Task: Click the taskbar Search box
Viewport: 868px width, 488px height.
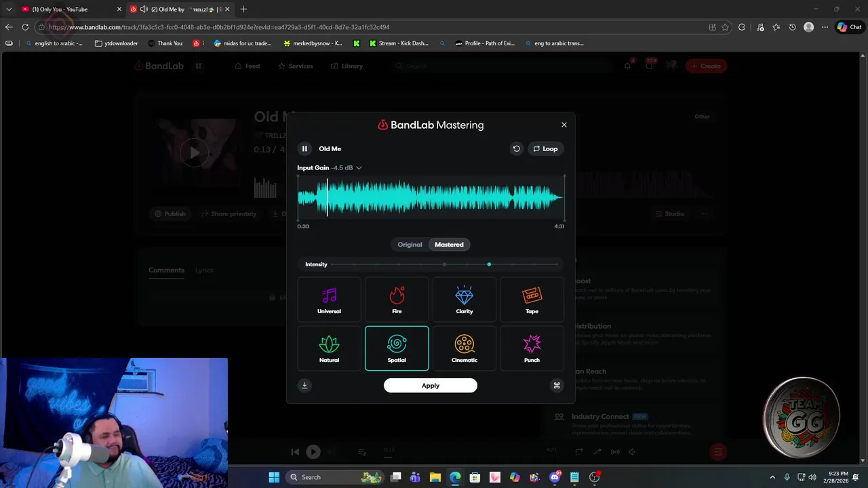Action: (336, 477)
